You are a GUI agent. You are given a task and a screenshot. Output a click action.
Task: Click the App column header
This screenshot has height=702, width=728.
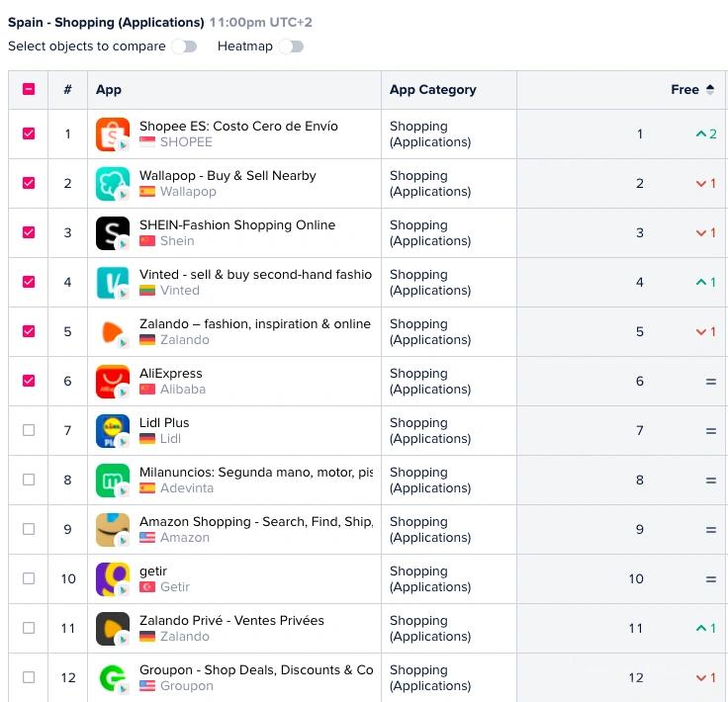pyautogui.click(x=109, y=89)
